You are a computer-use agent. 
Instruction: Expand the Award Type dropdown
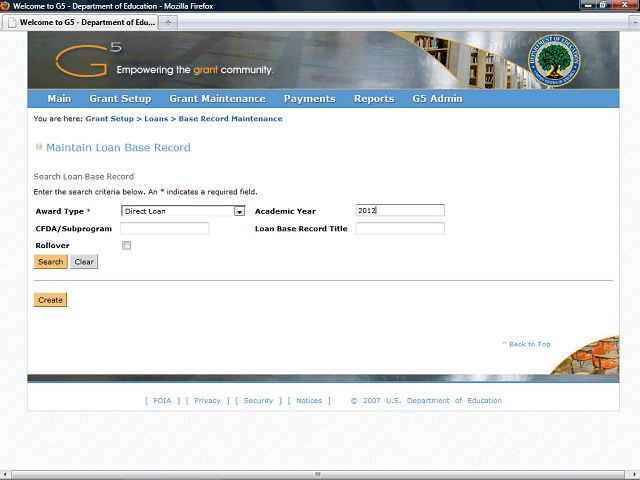point(239,211)
